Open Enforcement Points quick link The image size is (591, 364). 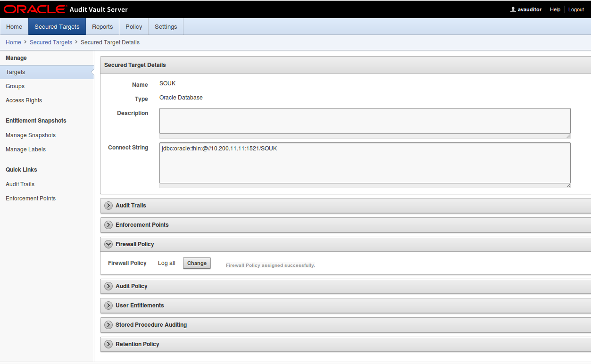[x=31, y=199]
